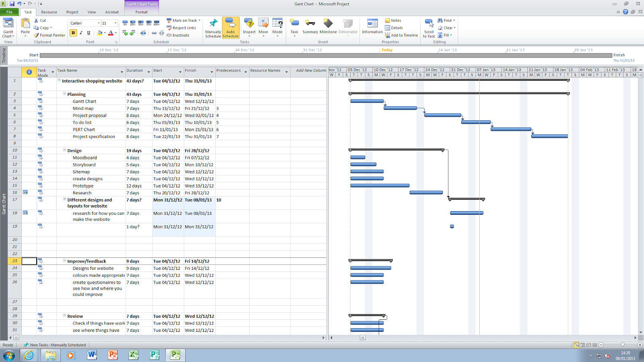Click the Add to Timeline button

(x=401, y=35)
